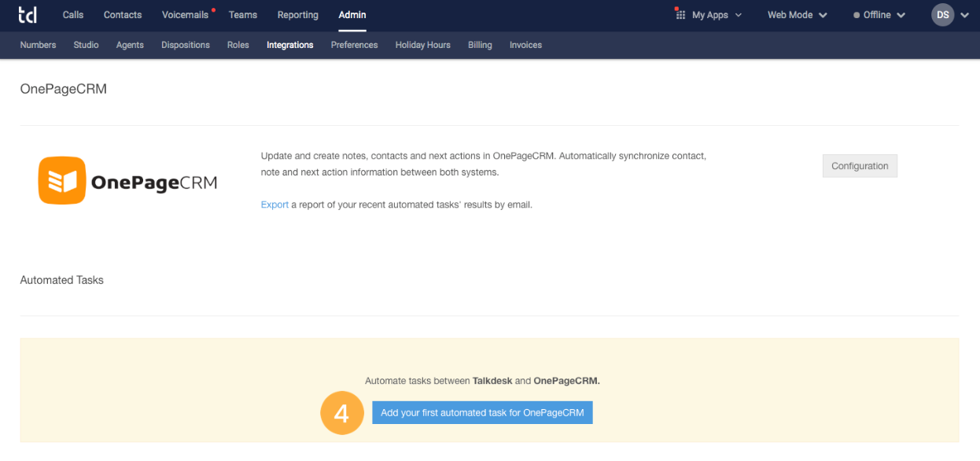
Task: Go to the Studio section
Action: tap(87, 45)
